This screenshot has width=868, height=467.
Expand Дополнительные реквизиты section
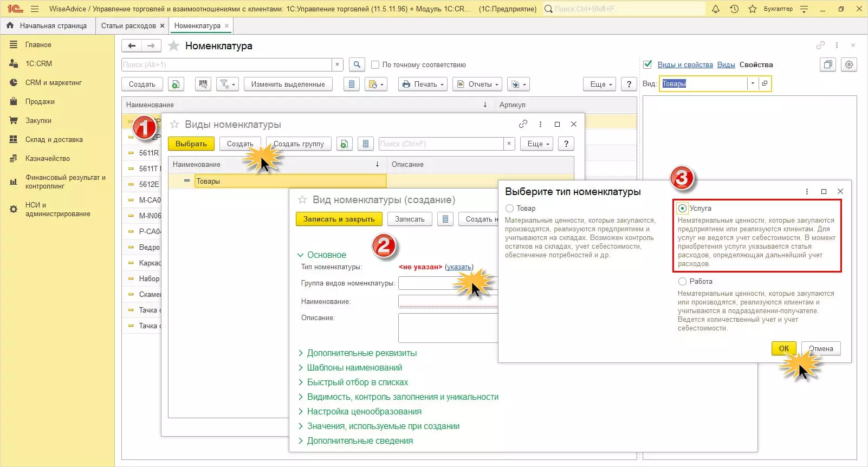point(361,353)
